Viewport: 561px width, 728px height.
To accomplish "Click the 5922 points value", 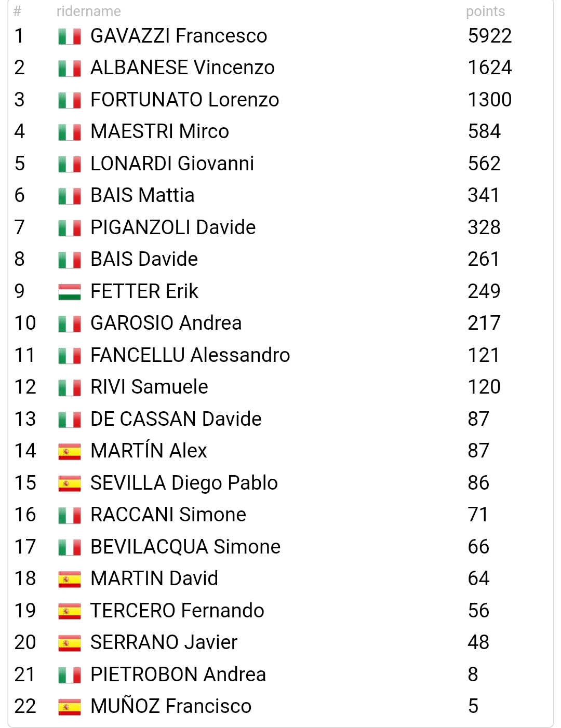I will [490, 36].
